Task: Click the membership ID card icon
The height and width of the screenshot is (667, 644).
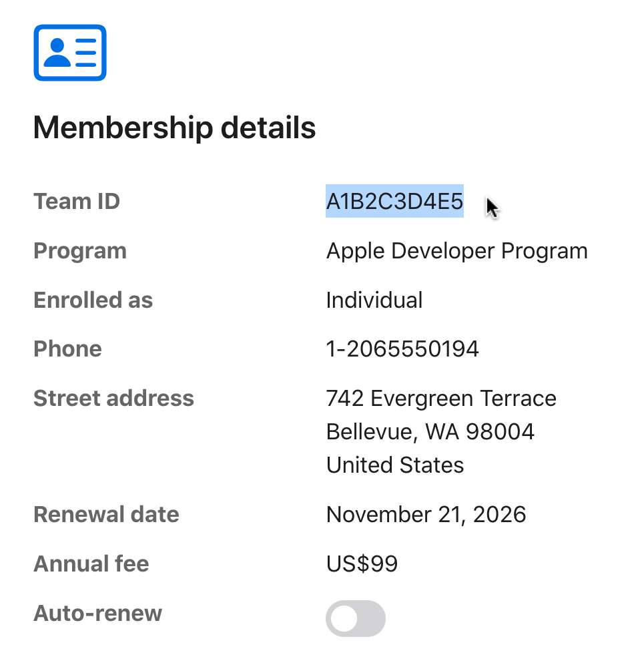Action: (69, 52)
